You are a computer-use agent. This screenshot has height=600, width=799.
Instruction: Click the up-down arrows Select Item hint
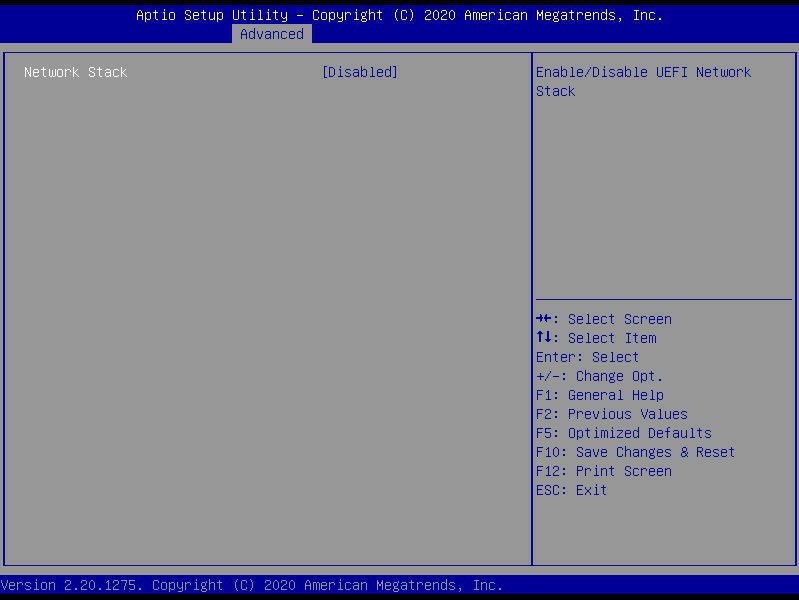click(596, 338)
